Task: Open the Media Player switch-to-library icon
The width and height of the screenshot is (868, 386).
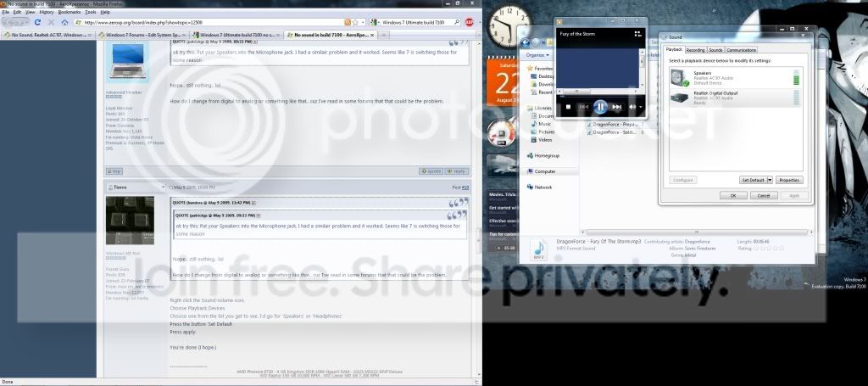Action: point(638,34)
